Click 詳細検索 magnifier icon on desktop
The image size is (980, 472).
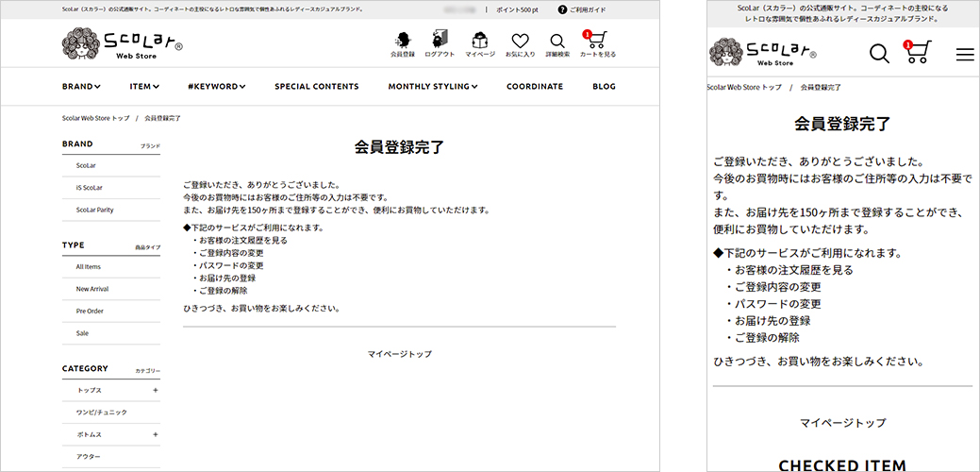click(556, 44)
